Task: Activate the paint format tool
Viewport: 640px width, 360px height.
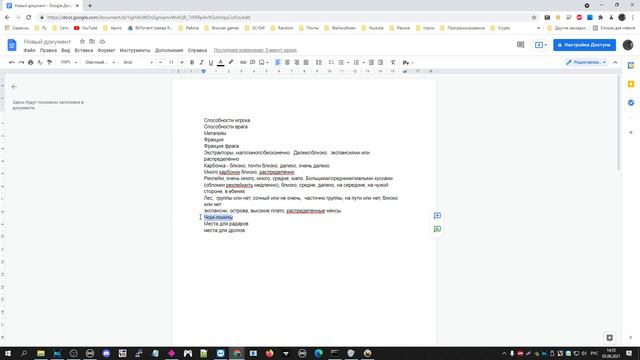Action: pos(49,62)
